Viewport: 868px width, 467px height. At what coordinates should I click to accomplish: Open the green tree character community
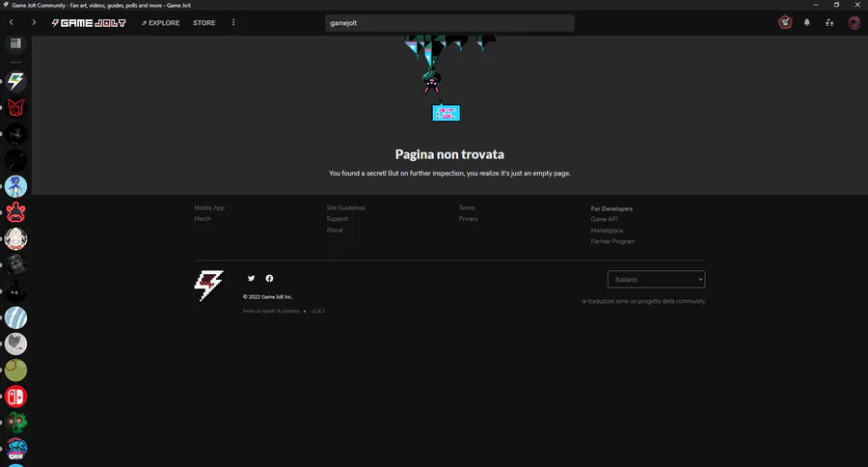click(x=15, y=423)
